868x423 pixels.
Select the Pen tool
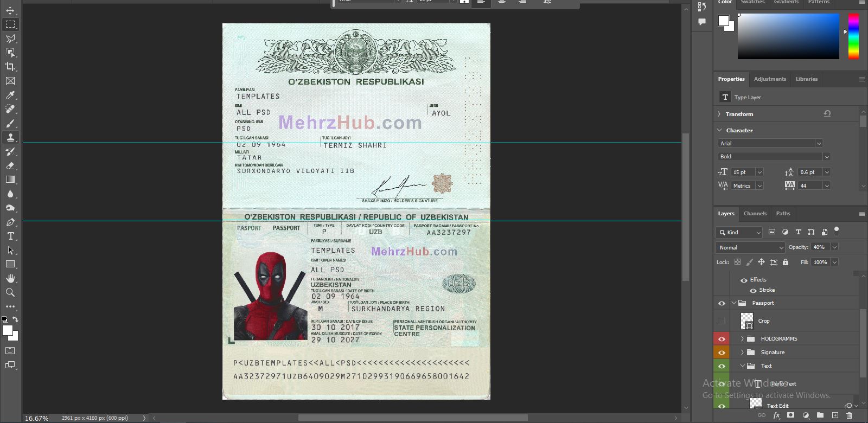[x=10, y=222]
